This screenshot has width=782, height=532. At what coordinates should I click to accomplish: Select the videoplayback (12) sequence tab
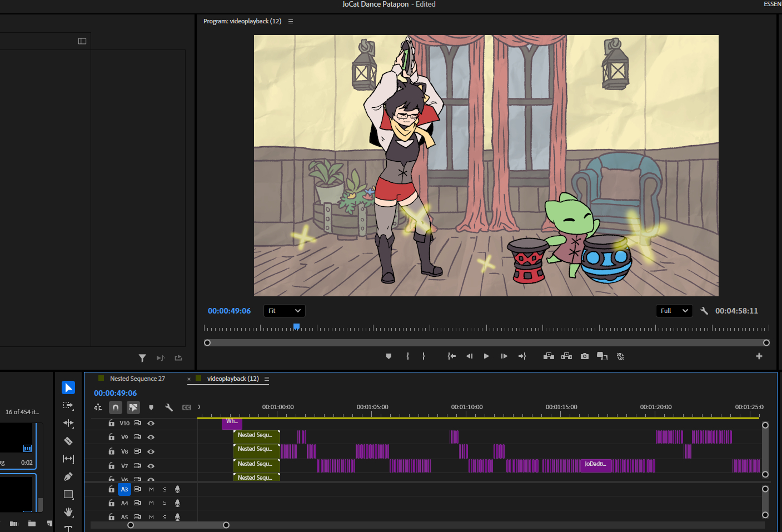[x=232, y=379]
